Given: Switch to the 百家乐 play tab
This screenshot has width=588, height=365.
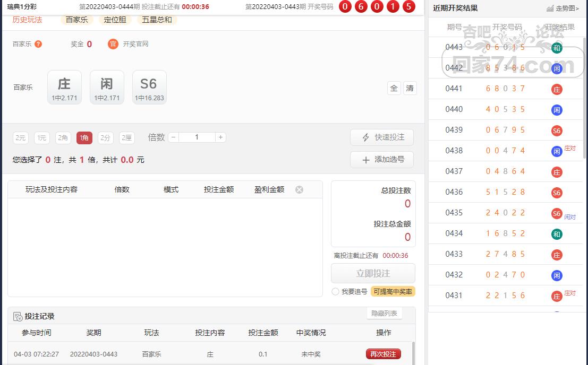Looking at the screenshot, I should point(77,20).
